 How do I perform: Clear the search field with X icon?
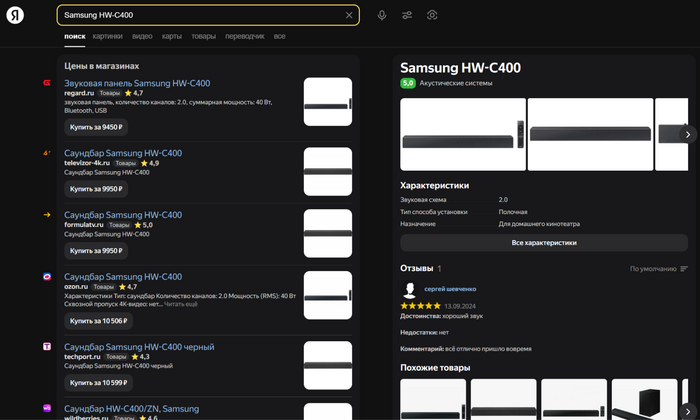pyautogui.click(x=349, y=15)
